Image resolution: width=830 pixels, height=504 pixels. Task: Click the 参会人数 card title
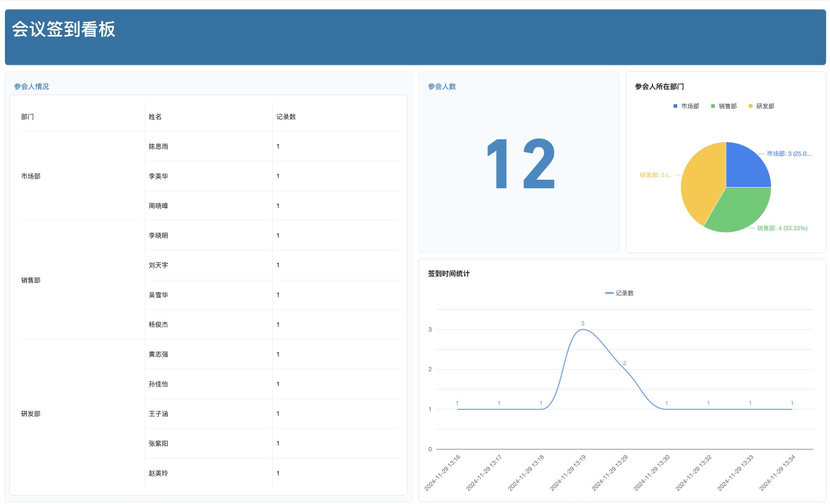pyautogui.click(x=442, y=86)
